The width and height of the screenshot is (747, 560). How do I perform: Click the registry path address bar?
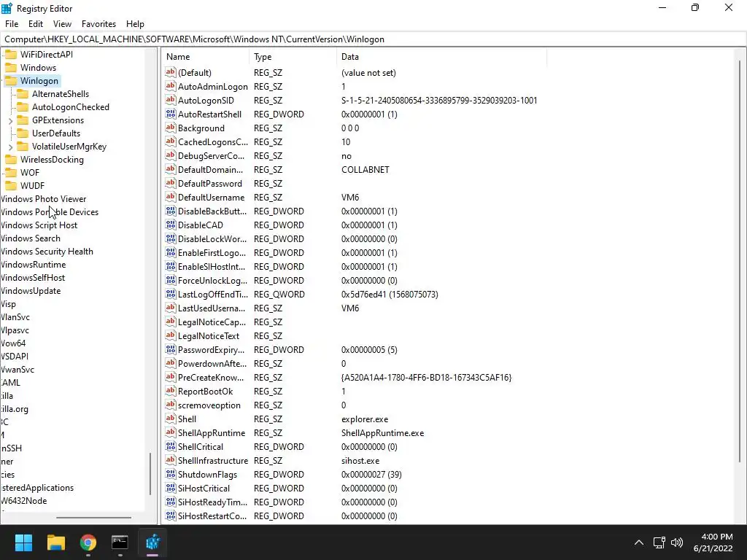(373, 39)
